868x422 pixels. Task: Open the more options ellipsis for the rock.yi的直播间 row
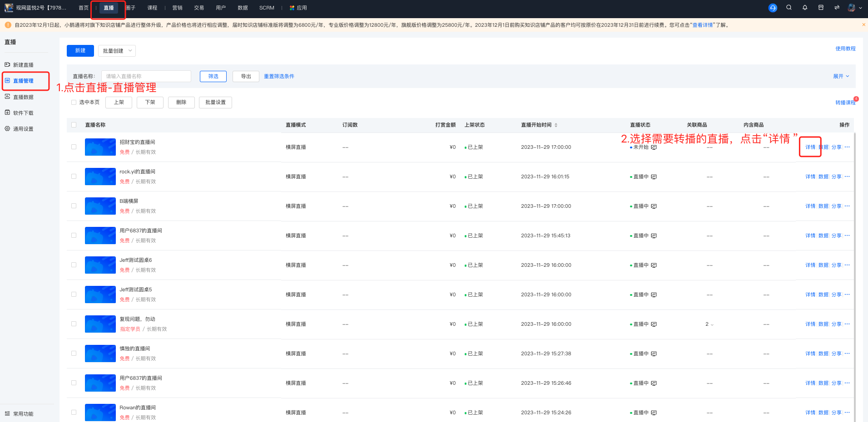[x=847, y=177]
